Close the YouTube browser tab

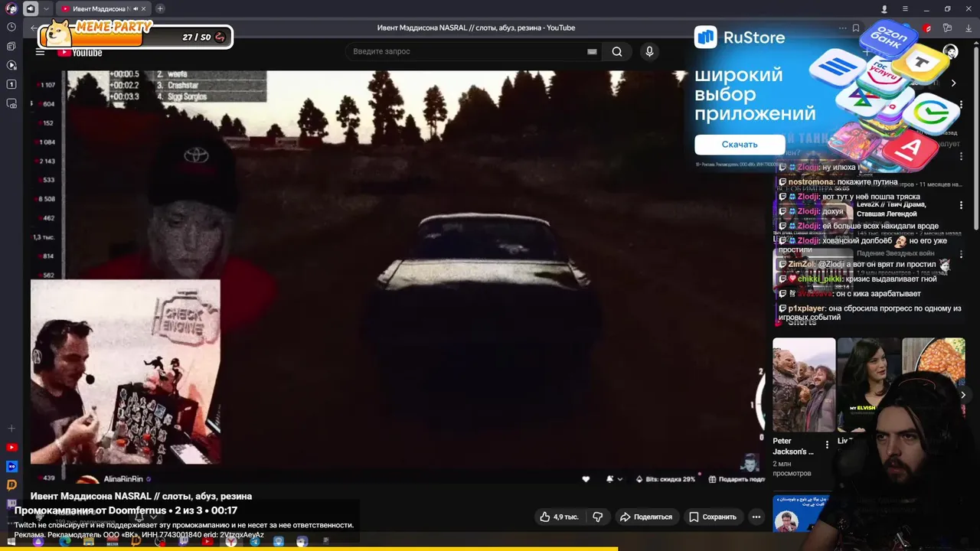click(145, 8)
